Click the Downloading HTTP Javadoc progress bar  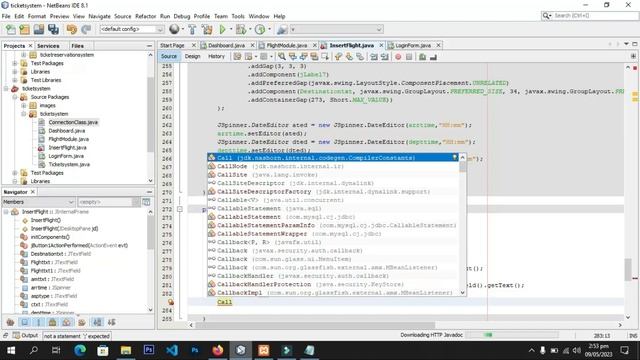pos(512,335)
